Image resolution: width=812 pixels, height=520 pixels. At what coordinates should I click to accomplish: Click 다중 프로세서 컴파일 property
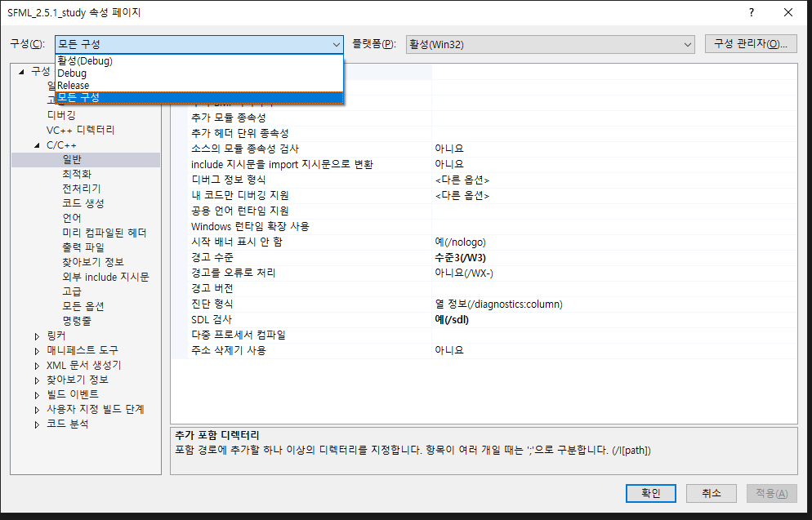tap(239, 335)
